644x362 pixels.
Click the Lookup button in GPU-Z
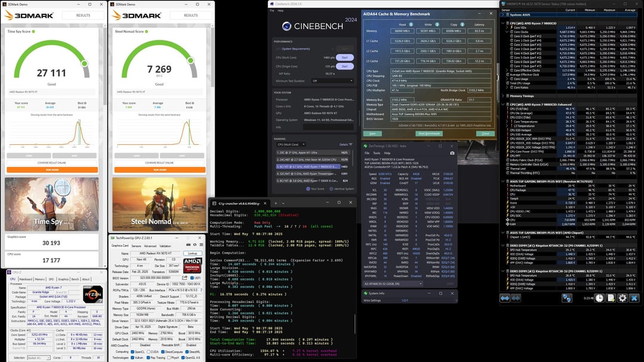(193, 253)
